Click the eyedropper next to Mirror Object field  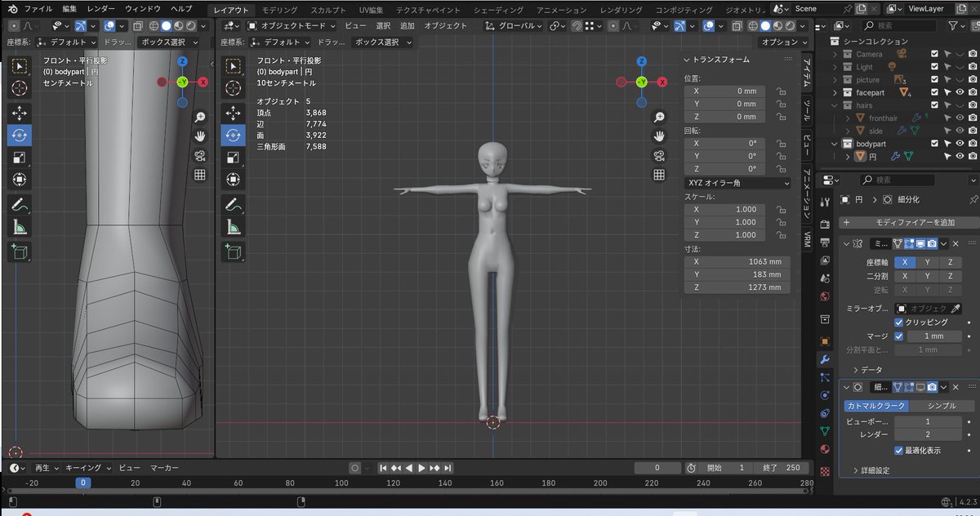956,309
